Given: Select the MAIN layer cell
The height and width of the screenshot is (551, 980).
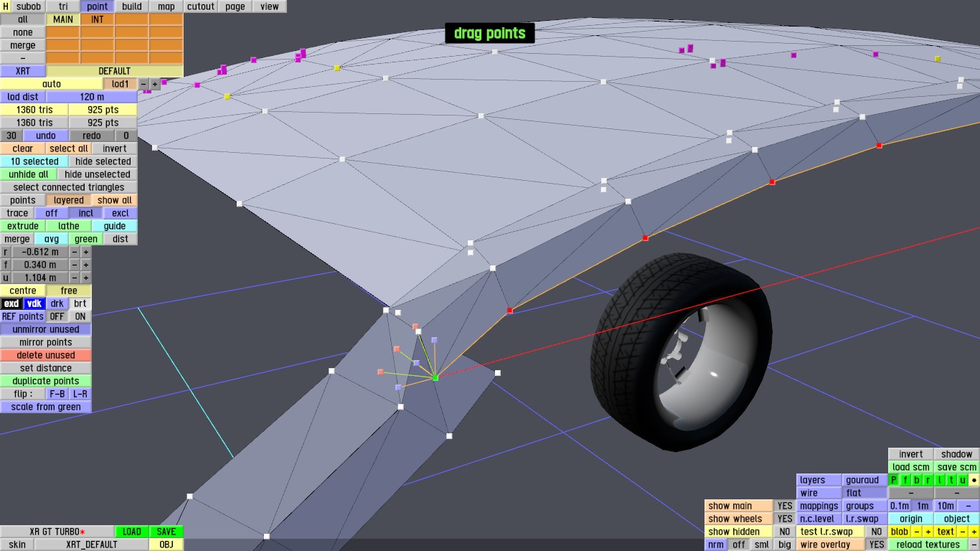Looking at the screenshot, I should tap(63, 19).
